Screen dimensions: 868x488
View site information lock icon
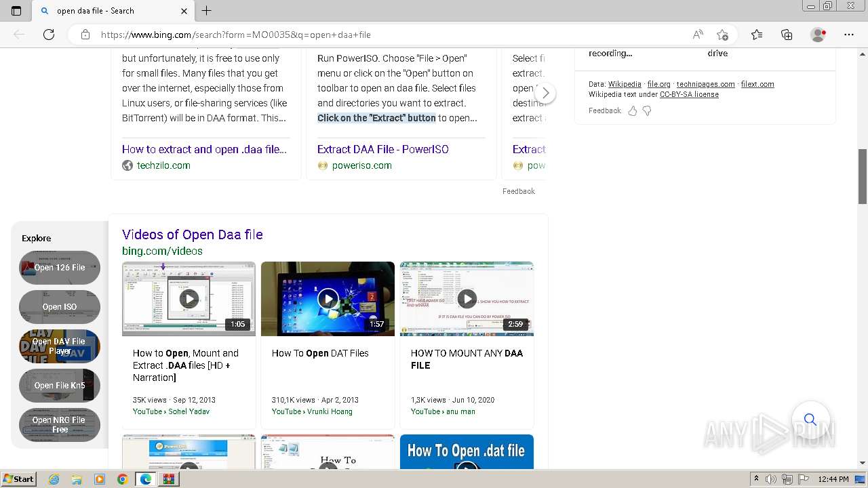[85, 35]
